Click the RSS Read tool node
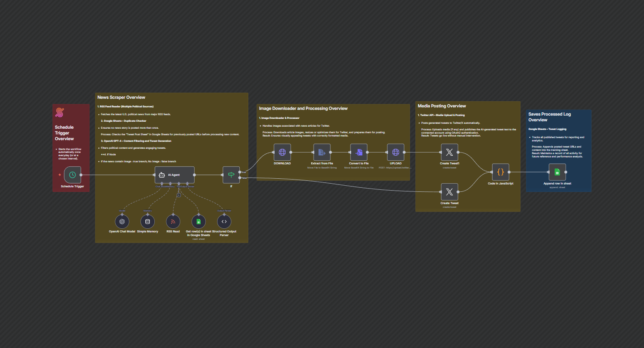644x348 pixels. (173, 222)
